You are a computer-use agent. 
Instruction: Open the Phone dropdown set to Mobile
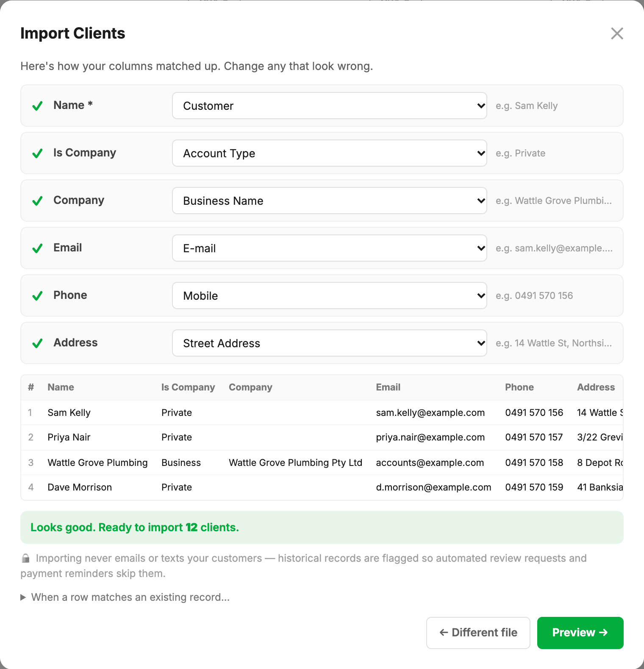click(x=330, y=295)
